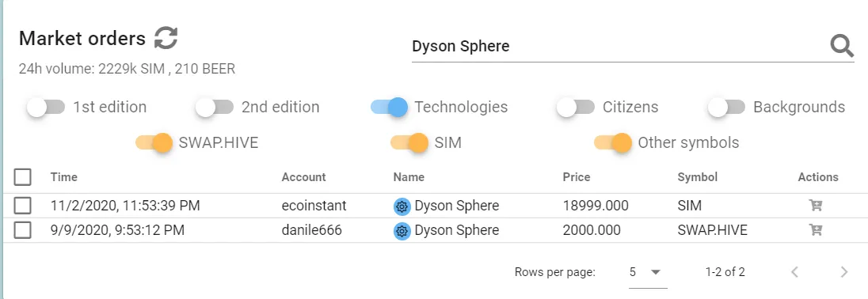
Task: Sort the table by Account header
Action: click(x=303, y=177)
